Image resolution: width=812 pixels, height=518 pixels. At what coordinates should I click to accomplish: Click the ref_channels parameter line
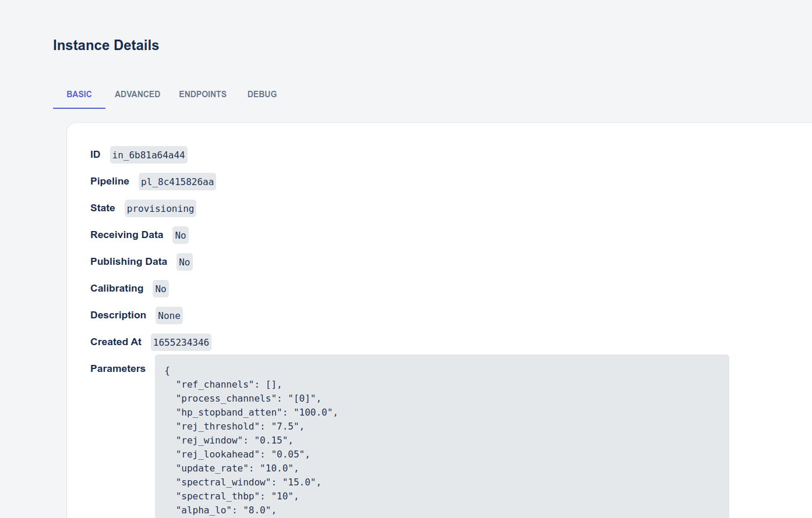pyautogui.click(x=229, y=385)
